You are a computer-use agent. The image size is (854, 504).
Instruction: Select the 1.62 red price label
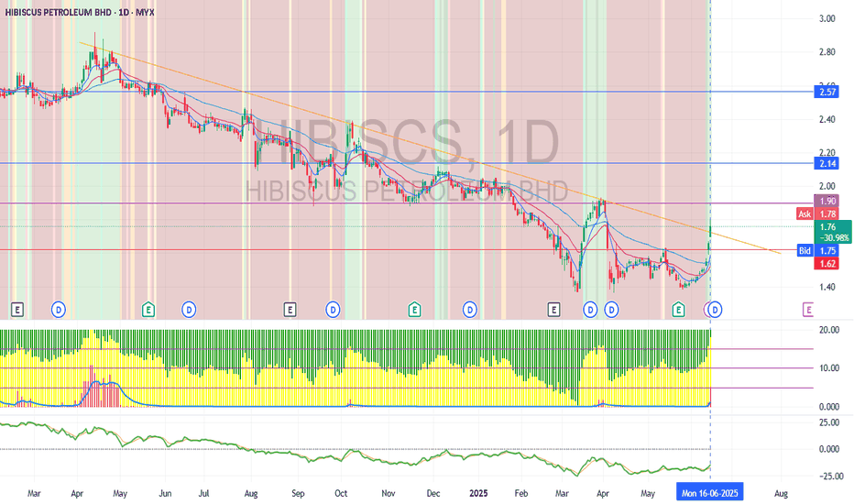point(827,264)
